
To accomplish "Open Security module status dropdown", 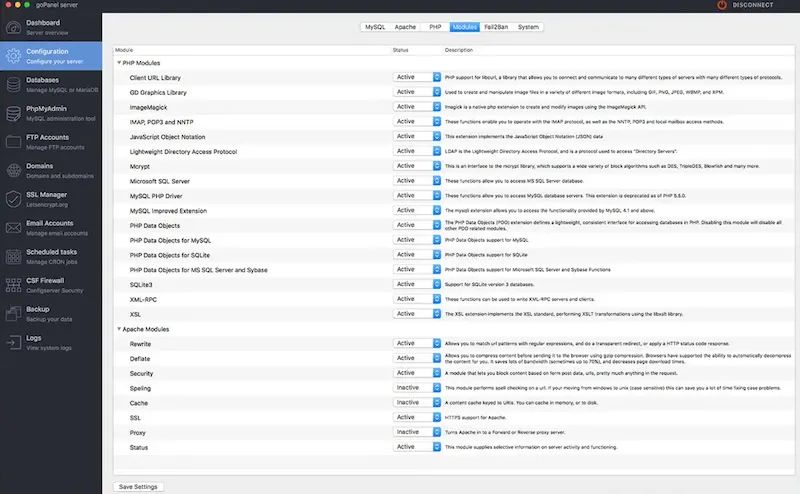I will tap(417, 373).
